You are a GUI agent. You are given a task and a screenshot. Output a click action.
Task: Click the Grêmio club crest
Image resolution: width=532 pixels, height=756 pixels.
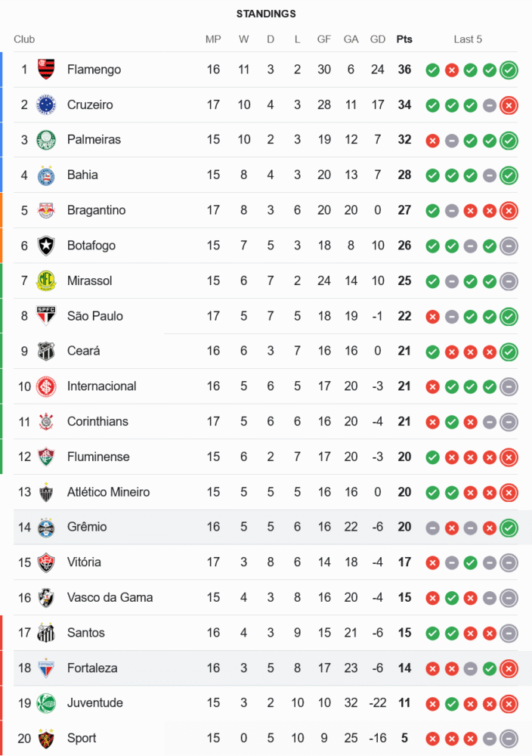coord(47,527)
